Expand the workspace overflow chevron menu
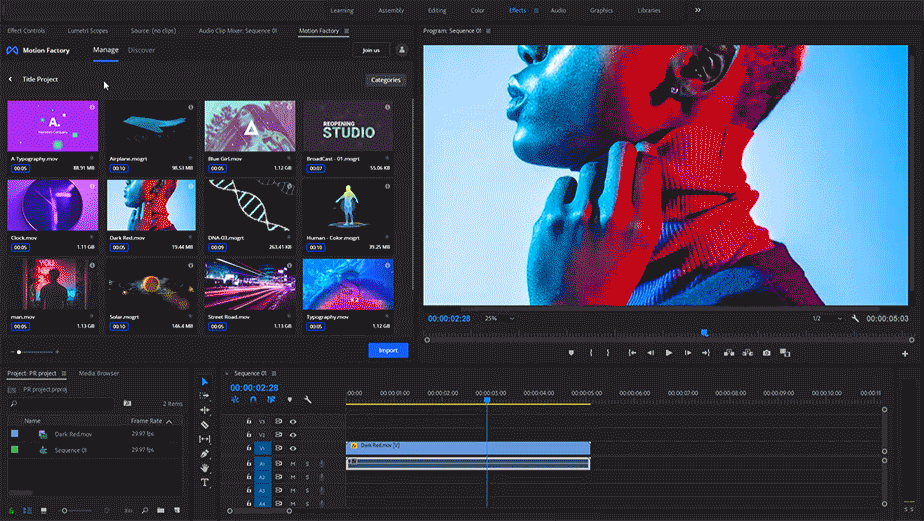 pos(697,10)
